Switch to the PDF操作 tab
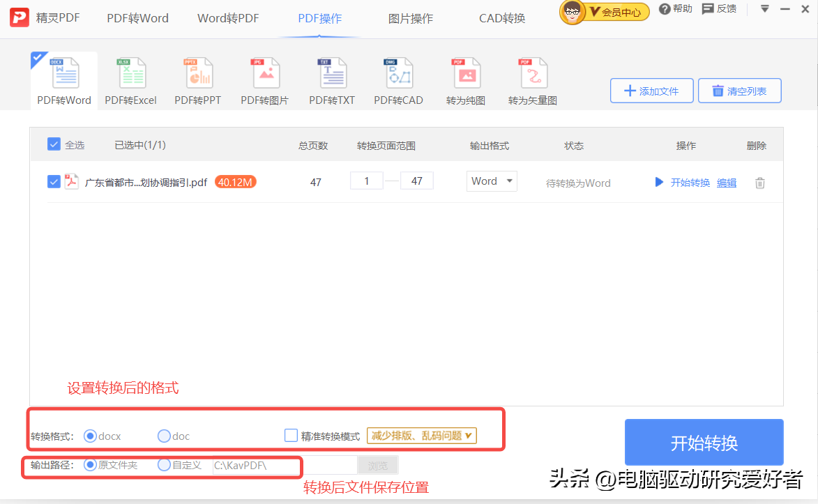Screen dimensions: 818x504 [320, 18]
